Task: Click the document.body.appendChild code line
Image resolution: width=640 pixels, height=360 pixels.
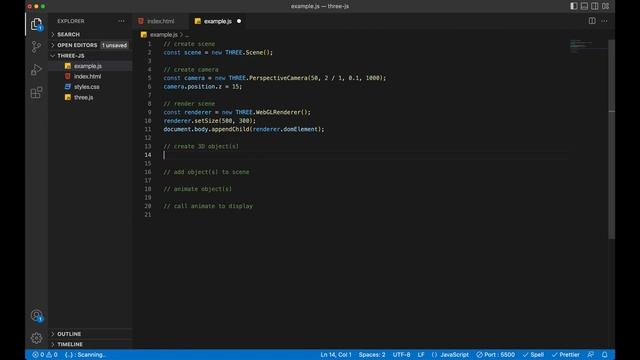Action: [244, 129]
